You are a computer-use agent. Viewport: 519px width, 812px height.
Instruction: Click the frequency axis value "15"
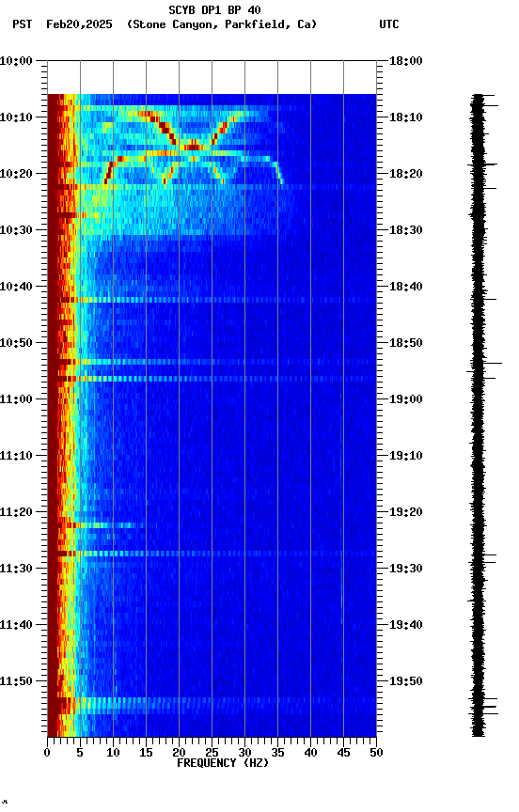click(x=146, y=753)
